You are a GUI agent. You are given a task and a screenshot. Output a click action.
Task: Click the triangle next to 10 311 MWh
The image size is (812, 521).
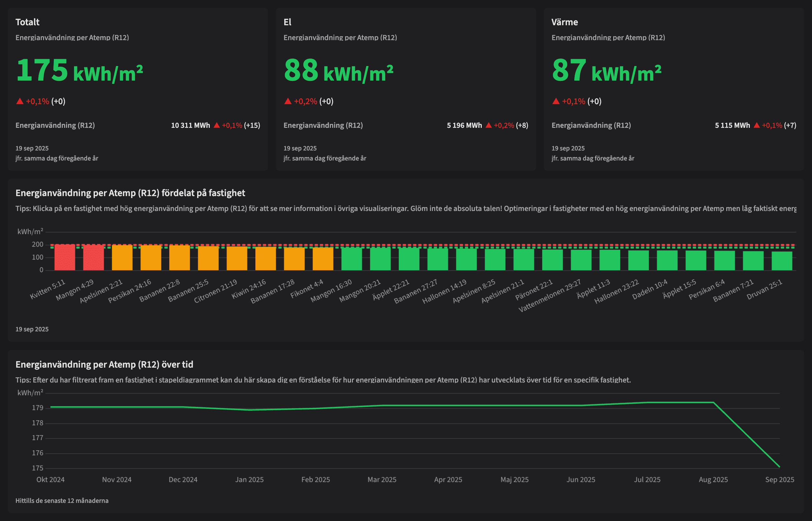217,126
